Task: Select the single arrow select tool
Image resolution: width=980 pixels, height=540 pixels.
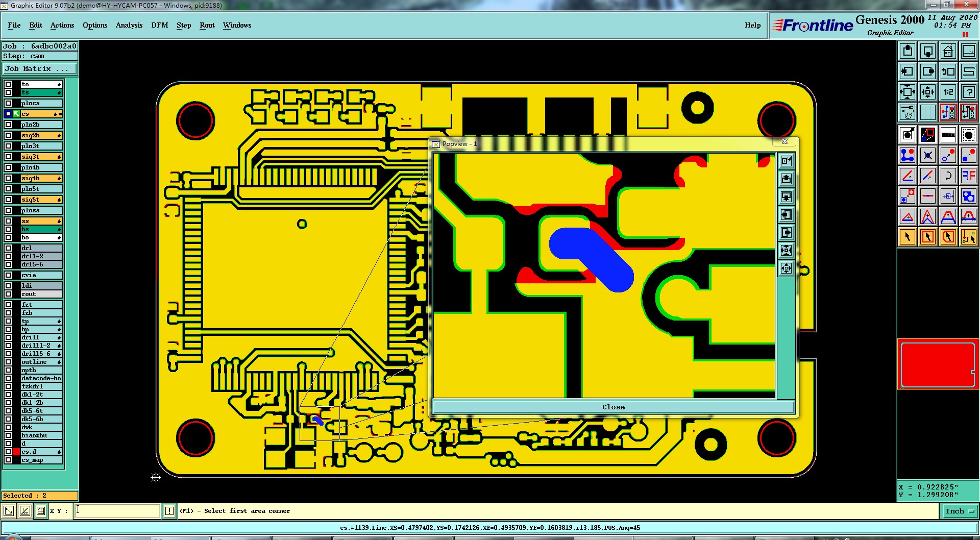Action: point(908,237)
